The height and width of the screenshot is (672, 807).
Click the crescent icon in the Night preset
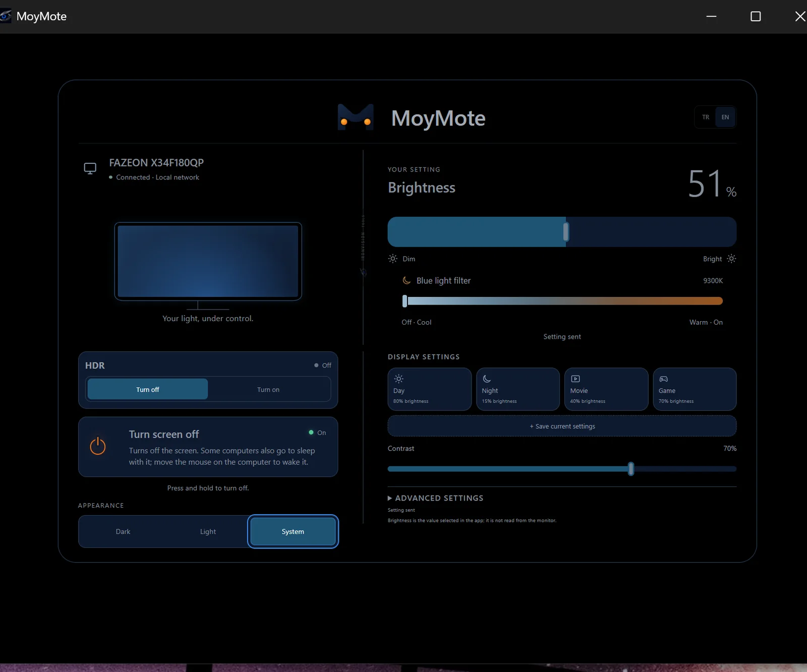[487, 379]
